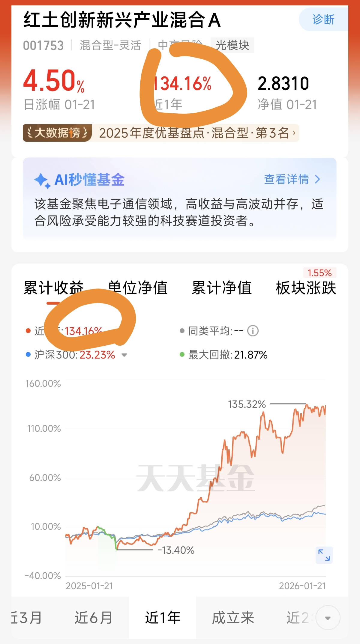Expand the 沪深300 index dropdown arrow
The image size is (360, 644).
[124, 355]
